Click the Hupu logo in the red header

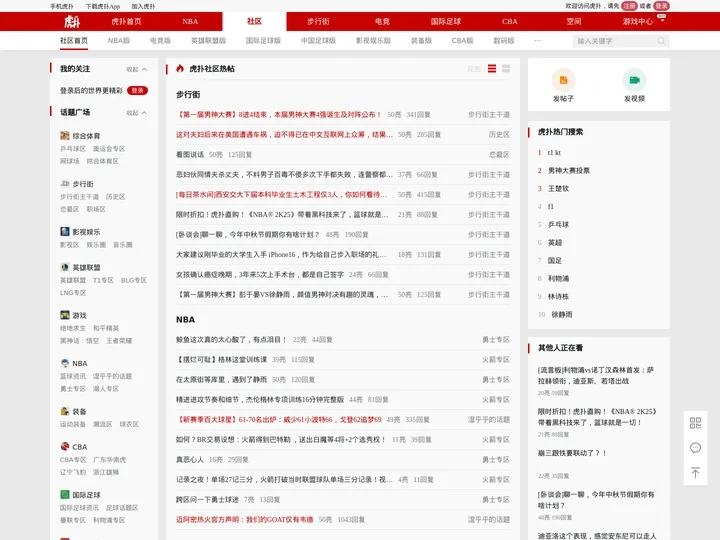[72, 22]
